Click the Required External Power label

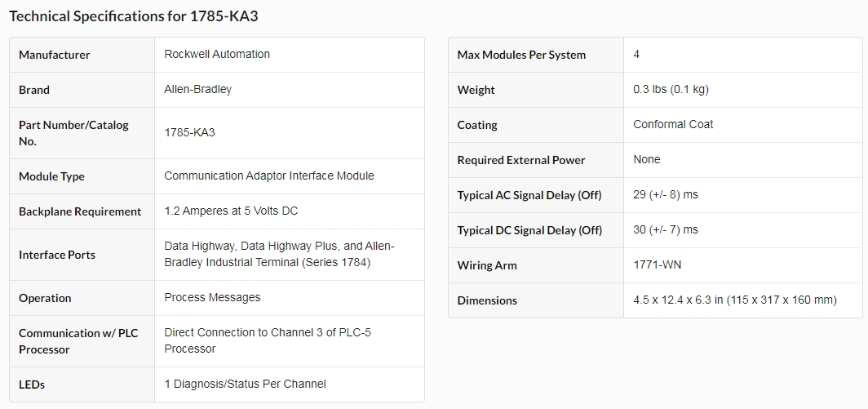[x=521, y=160]
